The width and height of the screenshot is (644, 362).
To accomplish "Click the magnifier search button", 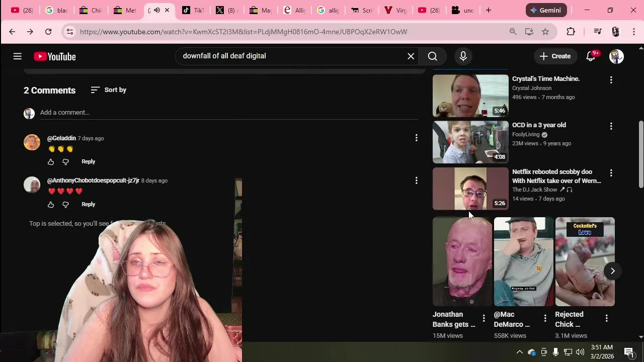I will [x=433, y=56].
